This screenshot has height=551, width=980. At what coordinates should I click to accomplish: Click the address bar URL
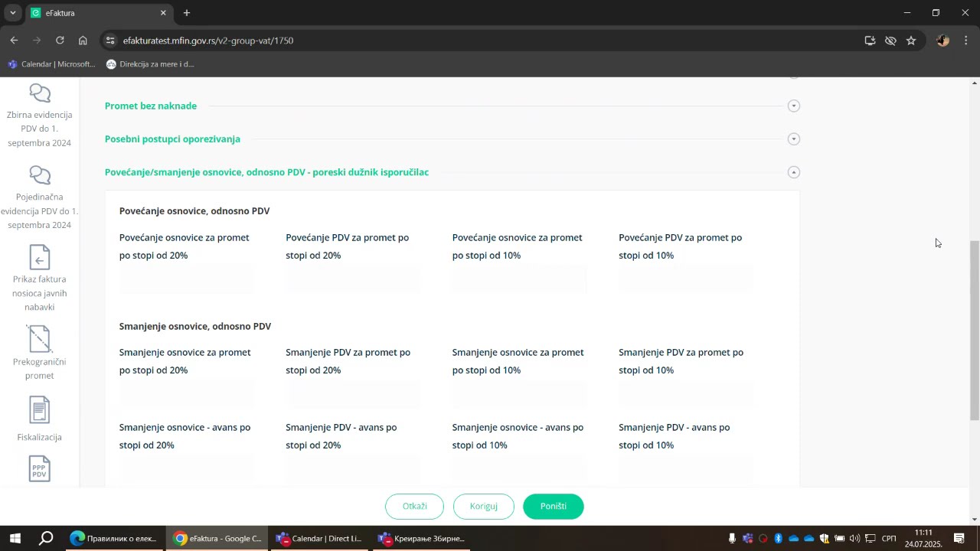click(x=208, y=41)
